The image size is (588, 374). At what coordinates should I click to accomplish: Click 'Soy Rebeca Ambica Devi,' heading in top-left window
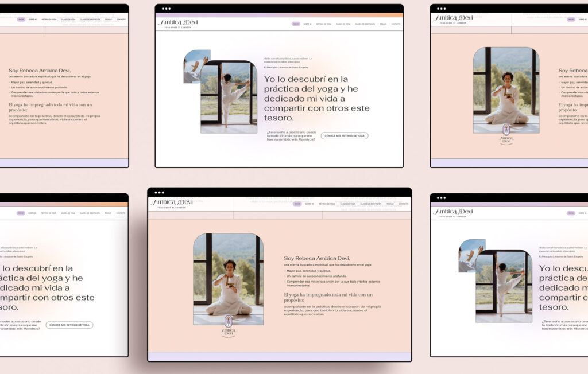click(x=40, y=71)
